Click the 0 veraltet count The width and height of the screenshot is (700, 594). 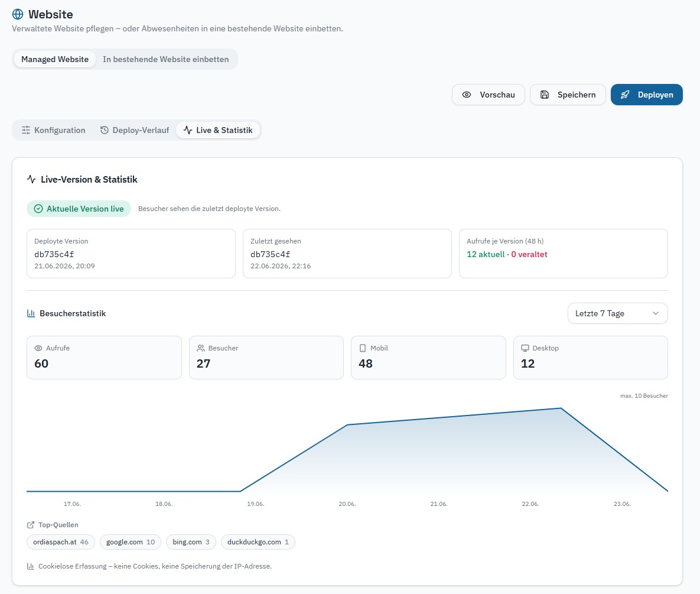[529, 254]
